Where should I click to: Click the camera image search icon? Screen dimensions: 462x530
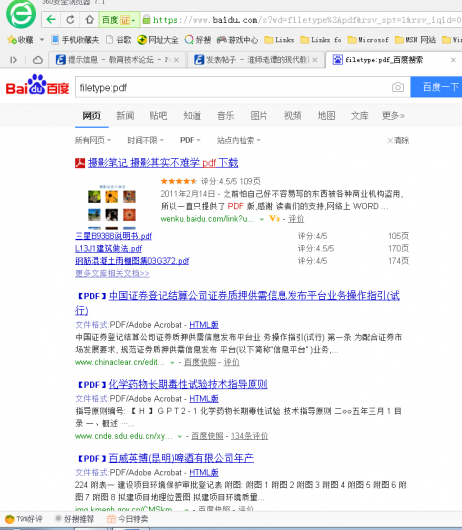(398, 87)
